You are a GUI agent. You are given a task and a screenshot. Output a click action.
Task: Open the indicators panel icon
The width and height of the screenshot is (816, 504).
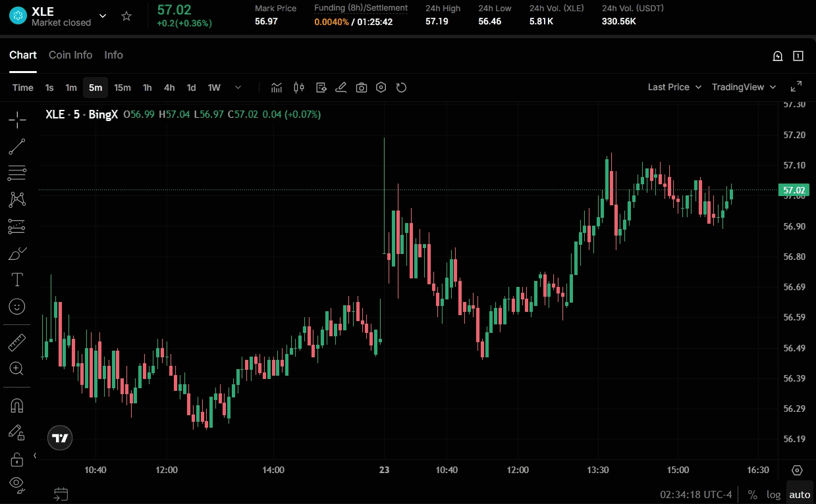point(277,88)
